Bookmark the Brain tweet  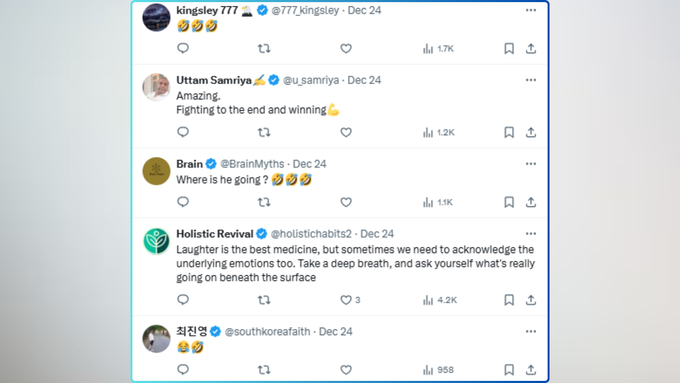[509, 202]
